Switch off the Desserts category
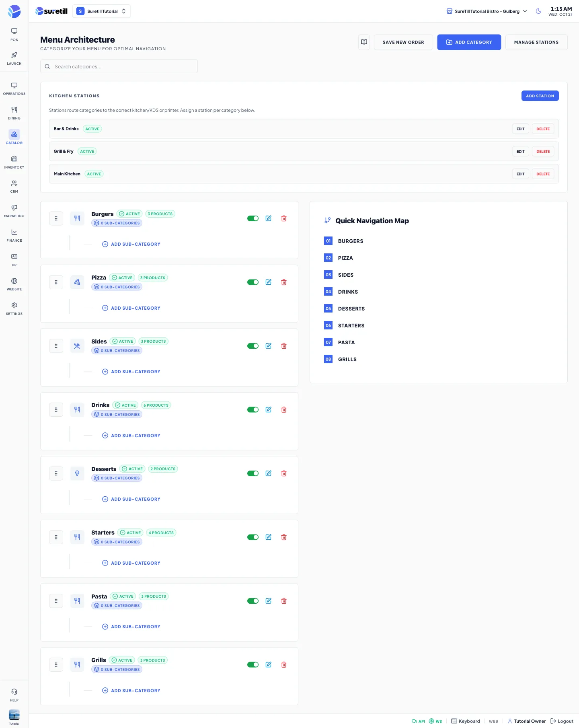This screenshot has height=728, width=579. pos(253,473)
